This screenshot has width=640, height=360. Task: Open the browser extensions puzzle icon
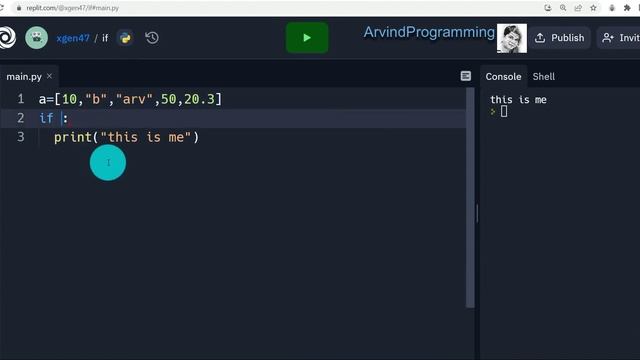[627, 8]
